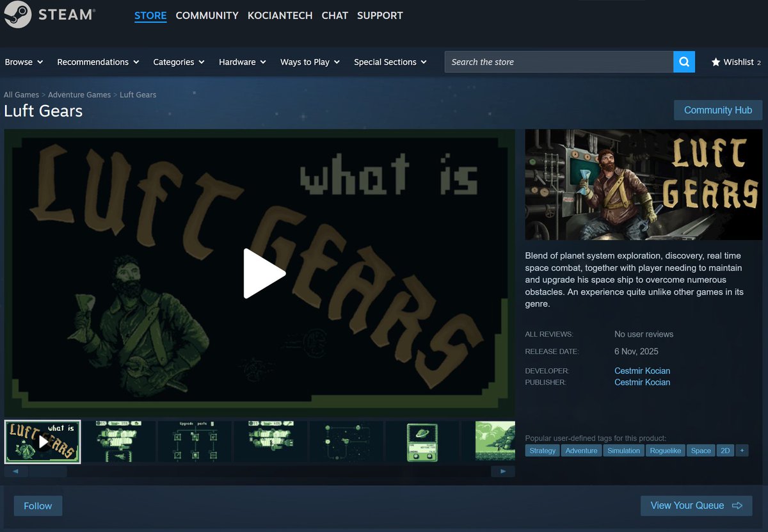Click the magnifier search button

pos(684,62)
